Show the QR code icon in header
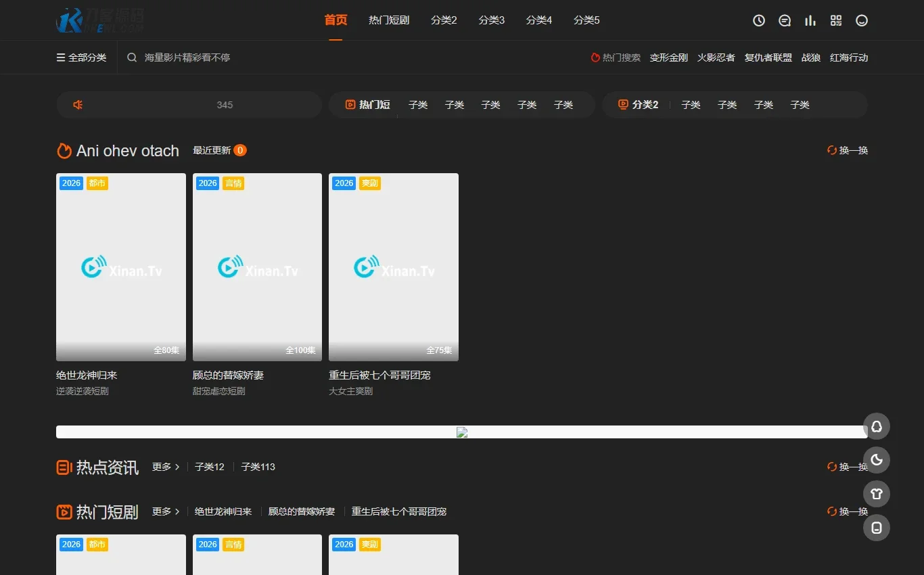This screenshot has height=575, width=924. coord(836,20)
